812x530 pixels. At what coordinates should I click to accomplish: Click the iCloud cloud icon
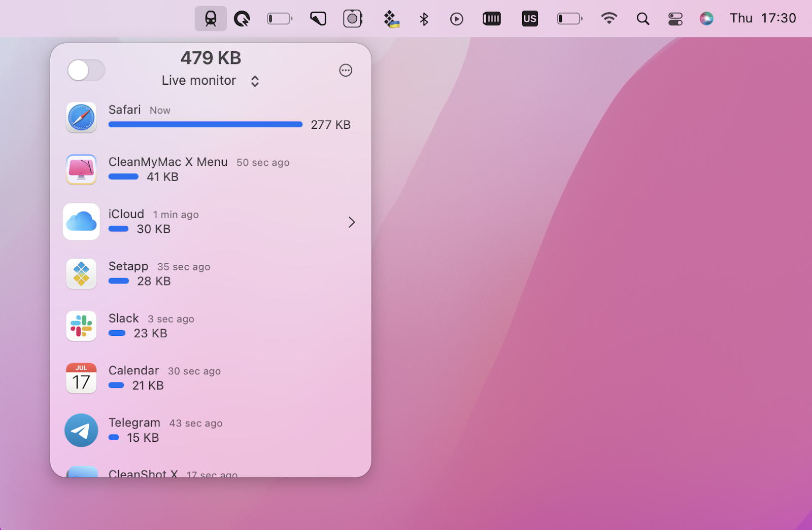[x=81, y=222]
